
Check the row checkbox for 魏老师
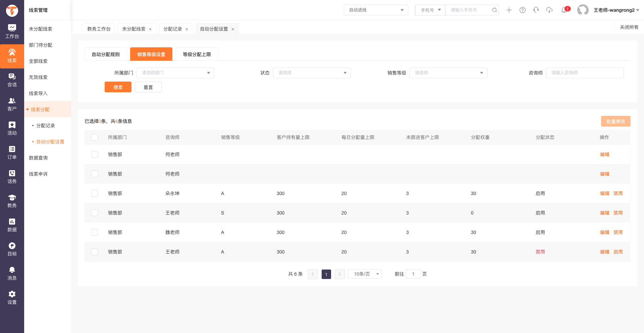click(x=95, y=232)
